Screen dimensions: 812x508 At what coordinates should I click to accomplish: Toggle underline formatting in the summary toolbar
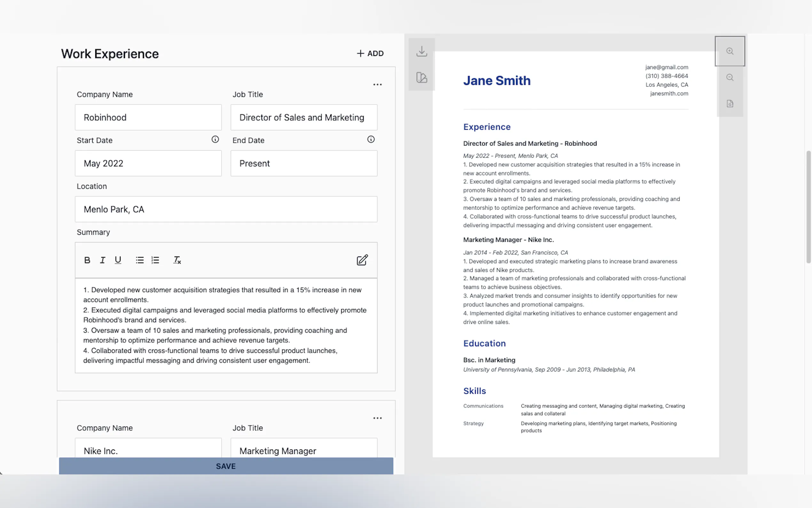(118, 260)
